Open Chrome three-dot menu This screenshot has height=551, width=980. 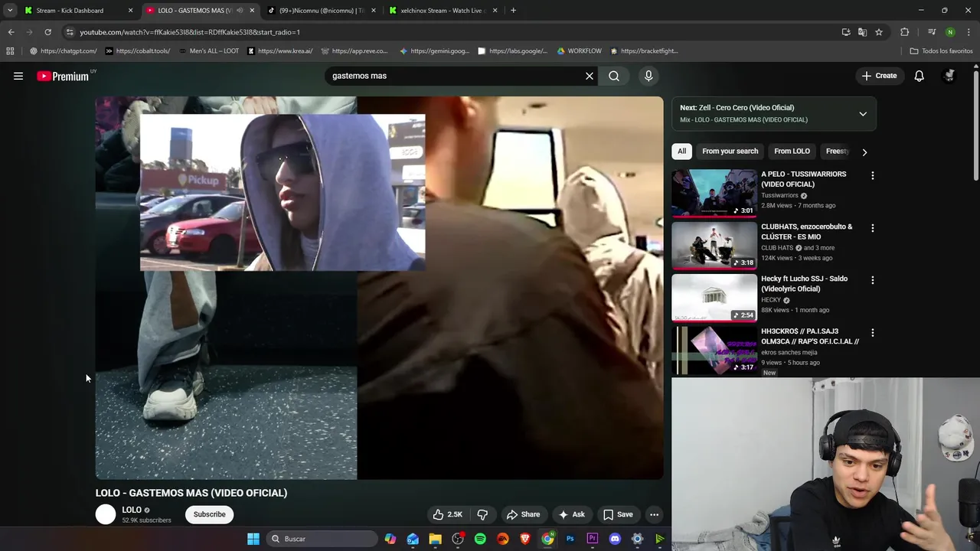click(969, 32)
